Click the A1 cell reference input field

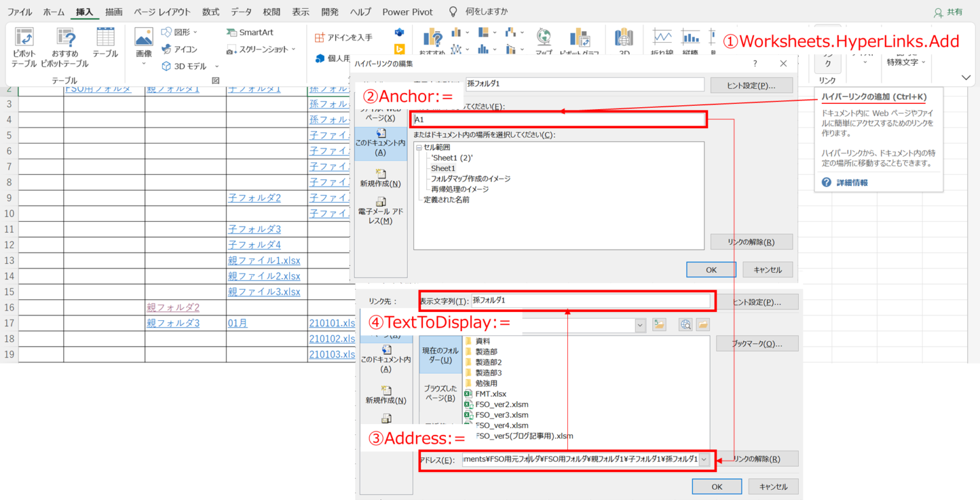pos(559,119)
